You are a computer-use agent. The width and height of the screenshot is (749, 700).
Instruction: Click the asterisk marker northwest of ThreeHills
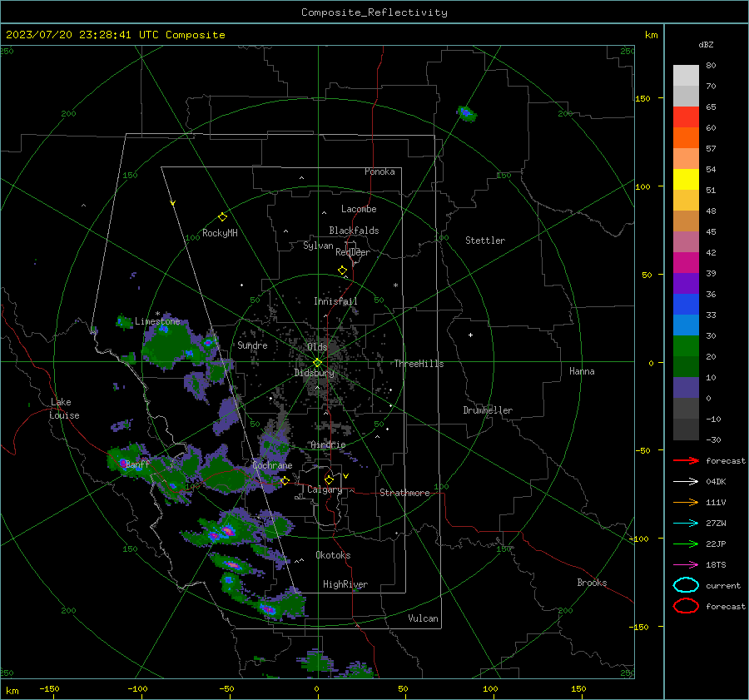click(x=395, y=285)
